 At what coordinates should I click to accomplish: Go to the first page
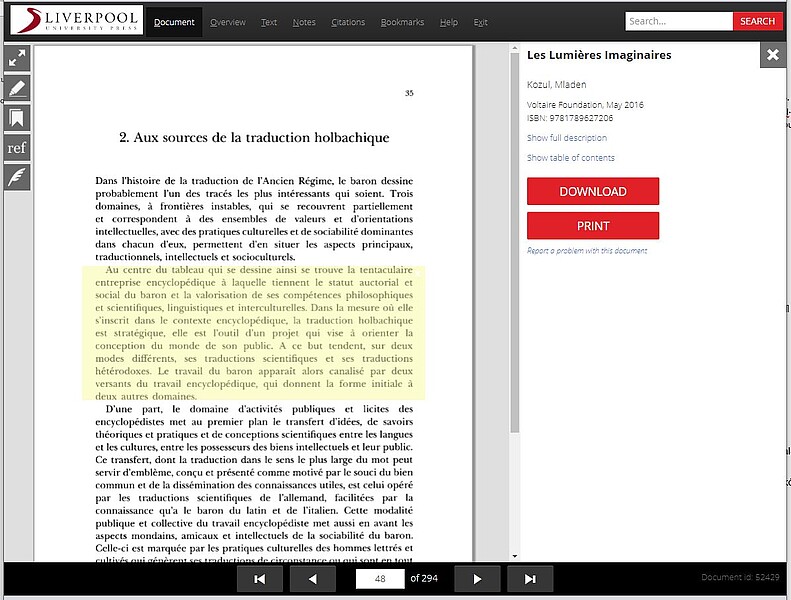[260, 579]
